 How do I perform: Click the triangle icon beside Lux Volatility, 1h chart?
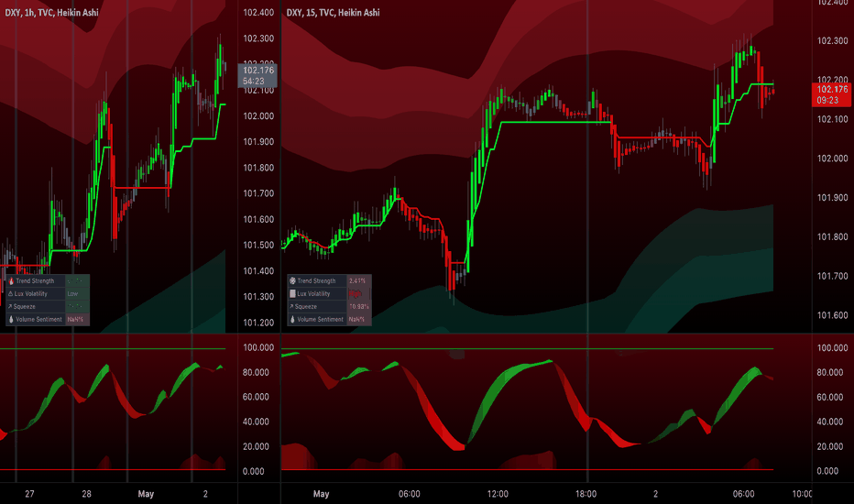point(10,293)
